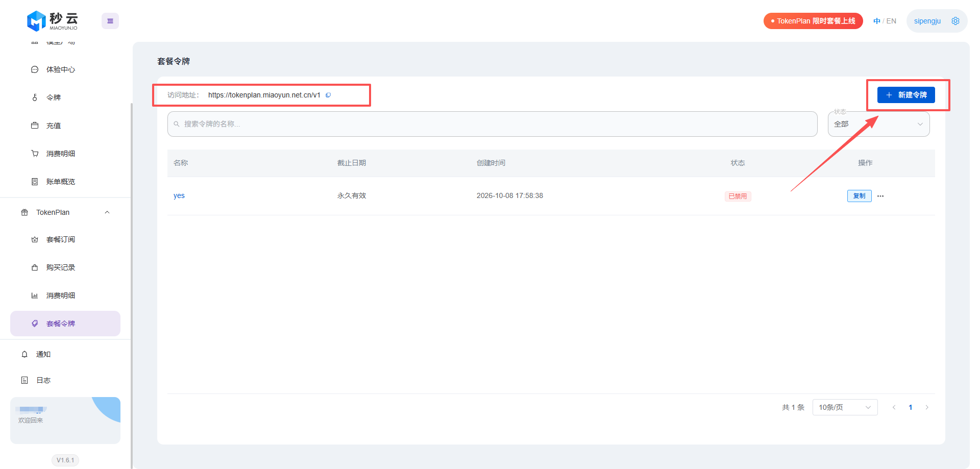
Task: Open the 10条/页 page size dropdown
Action: (x=845, y=407)
